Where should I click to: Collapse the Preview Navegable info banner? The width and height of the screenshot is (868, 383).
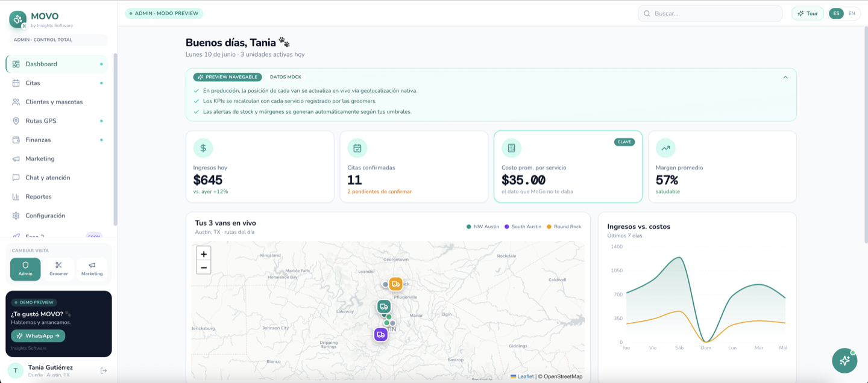pyautogui.click(x=785, y=77)
